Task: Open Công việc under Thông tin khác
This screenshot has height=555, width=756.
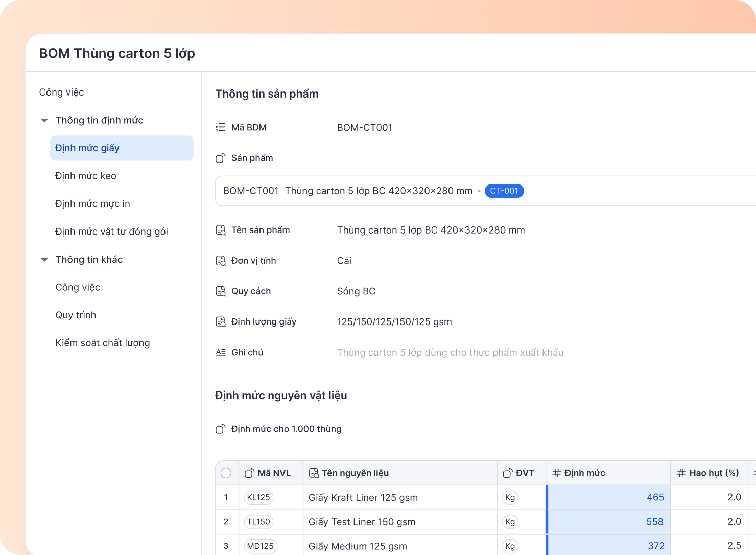Action: (x=78, y=287)
